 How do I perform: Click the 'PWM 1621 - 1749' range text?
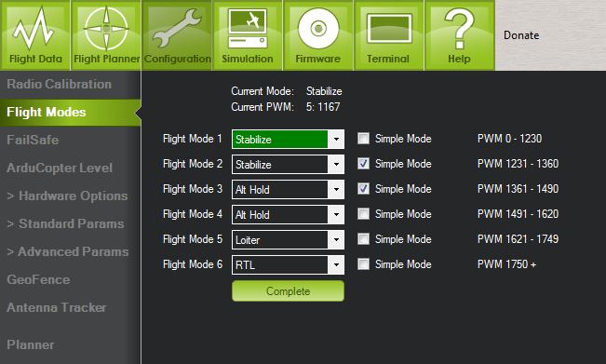click(518, 239)
